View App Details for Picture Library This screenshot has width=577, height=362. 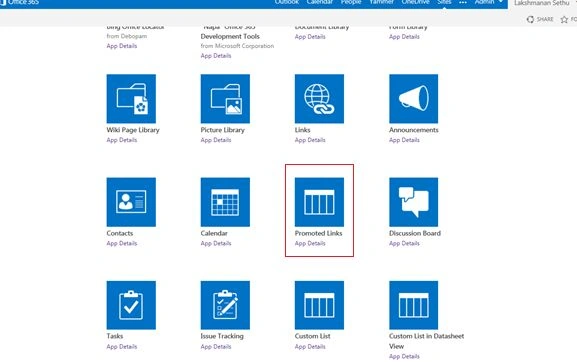click(x=216, y=140)
